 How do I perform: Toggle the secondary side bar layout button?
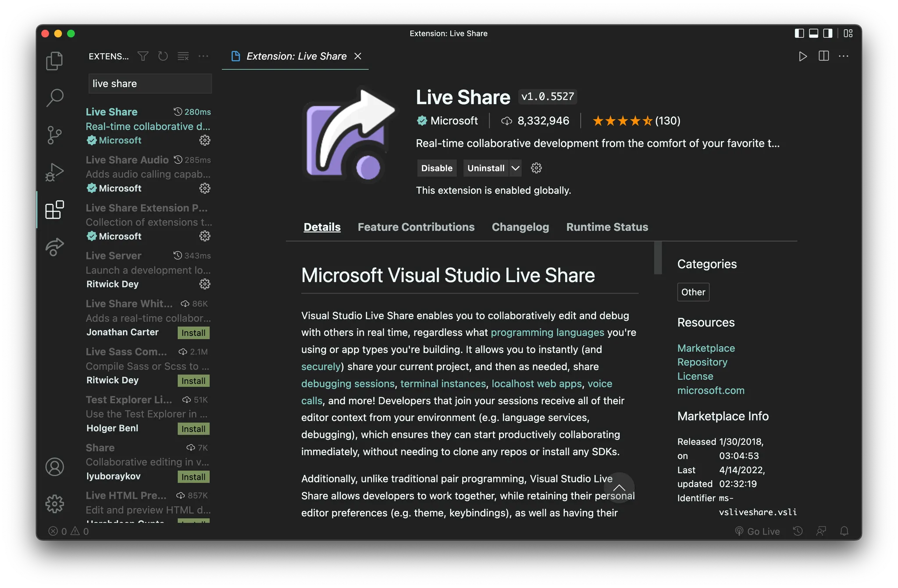tap(828, 33)
